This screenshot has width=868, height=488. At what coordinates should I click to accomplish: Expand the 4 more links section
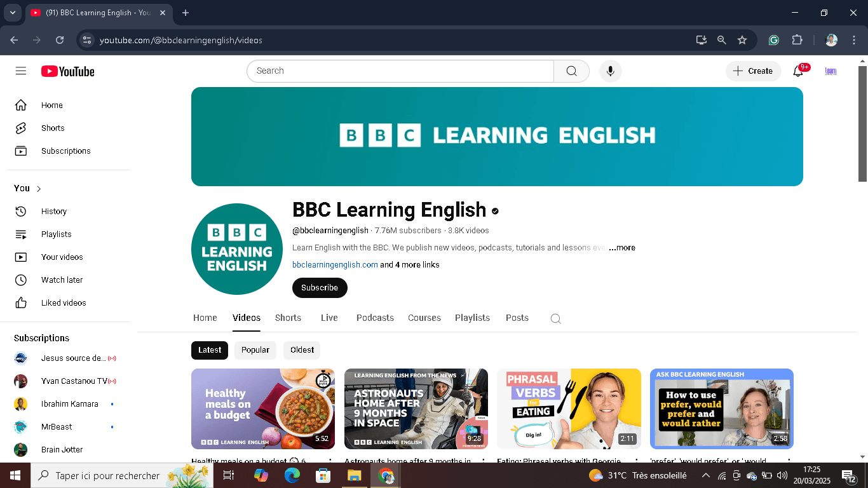coord(410,264)
